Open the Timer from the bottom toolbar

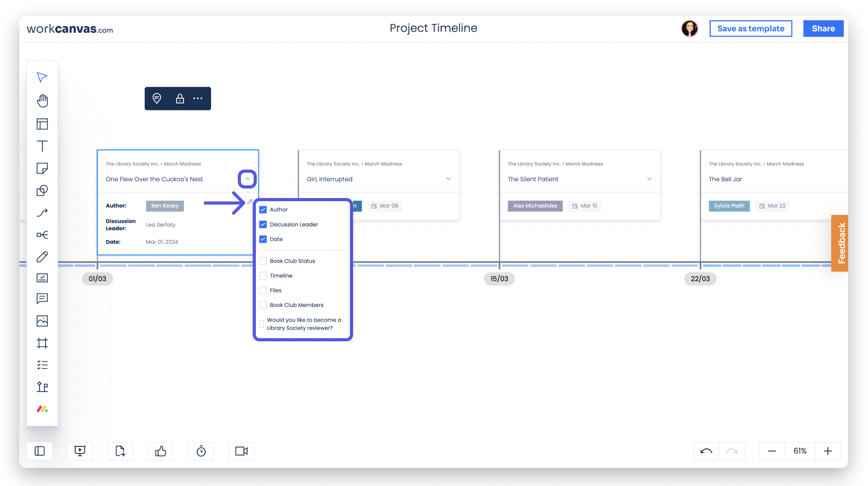click(201, 451)
